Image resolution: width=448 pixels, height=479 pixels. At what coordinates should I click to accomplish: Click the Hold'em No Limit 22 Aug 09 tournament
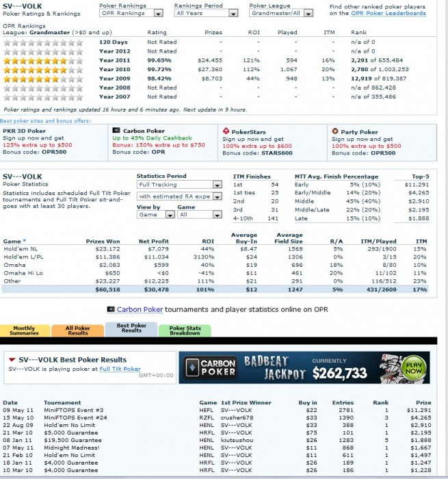[x=69, y=425]
